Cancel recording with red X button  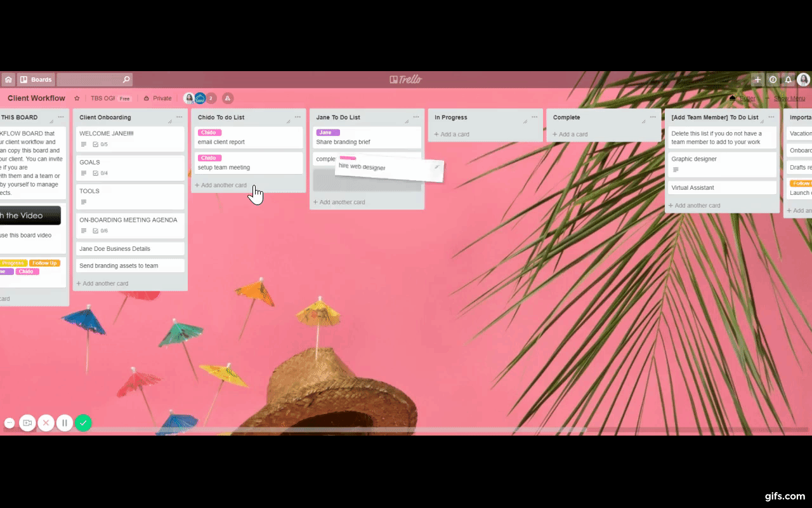pos(46,423)
